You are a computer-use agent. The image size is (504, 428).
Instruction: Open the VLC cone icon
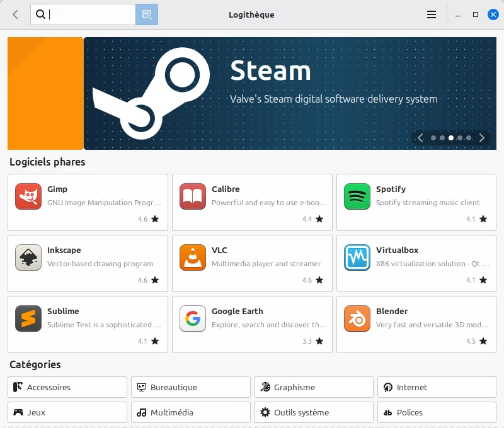click(193, 257)
